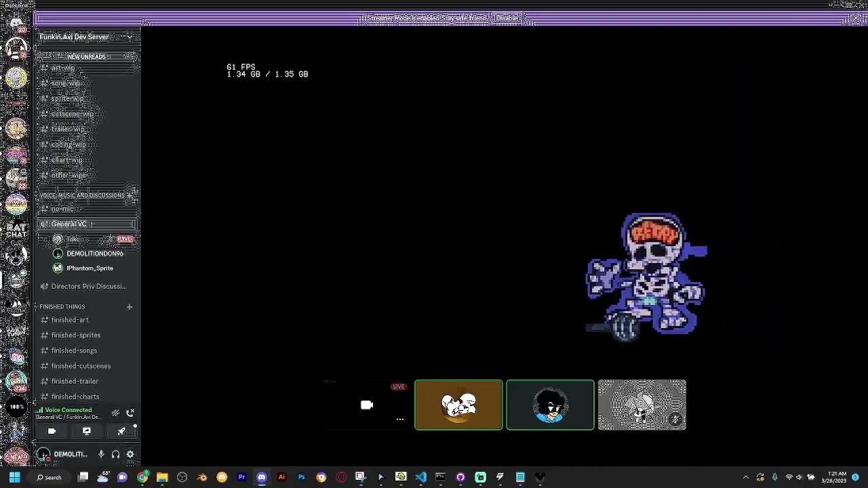The width and height of the screenshot is (868, 488).
Task: Open the other-wips channel
Action: pos(68,176)
